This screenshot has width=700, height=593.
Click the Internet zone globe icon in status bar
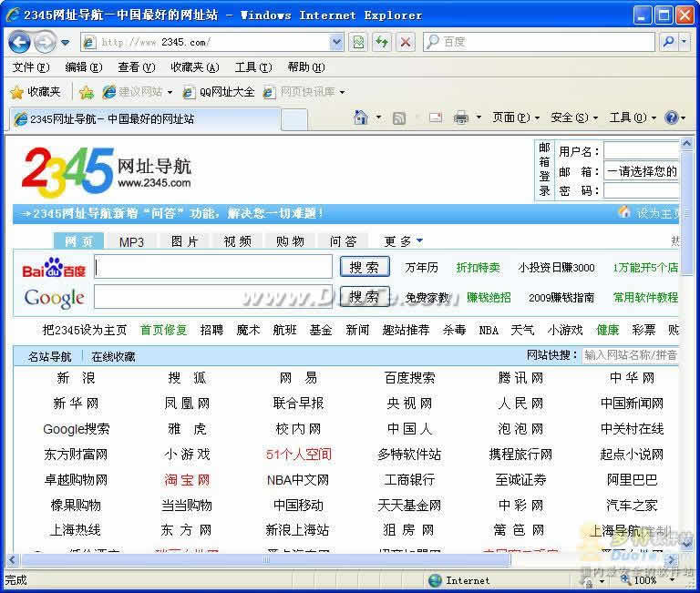click(435, 580)
